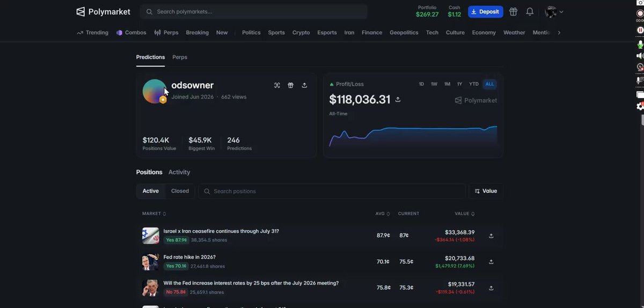Screen dimensions: 644x308
Task: Open the Trending category
Action: (92, 33)
